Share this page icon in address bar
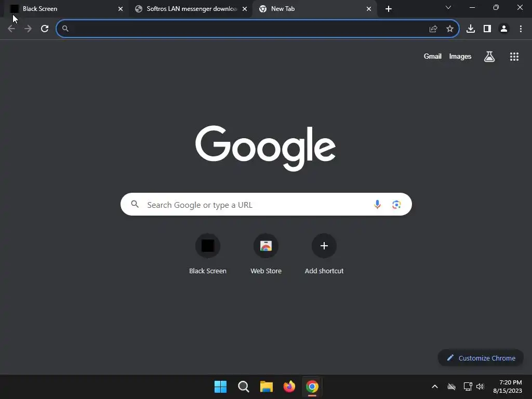 [x=433, y=29]
